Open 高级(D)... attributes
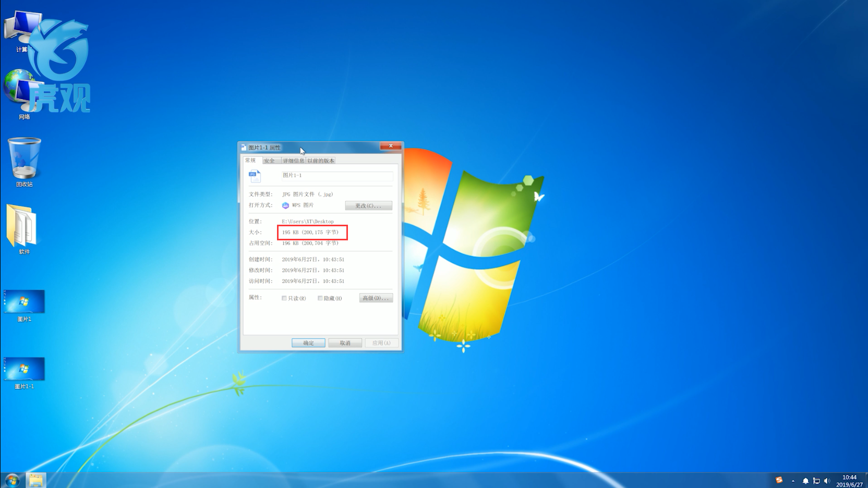 (376, 298)
